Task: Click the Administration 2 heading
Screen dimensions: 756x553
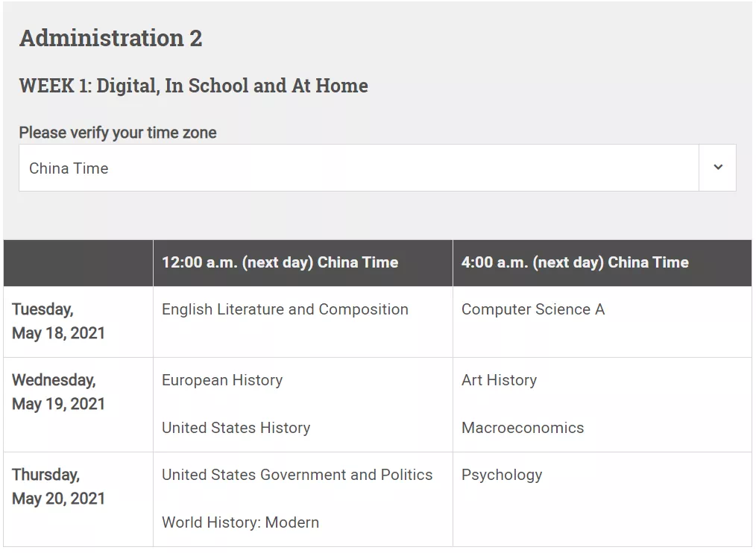Action: pyautogui.click(x=110, y=38)
